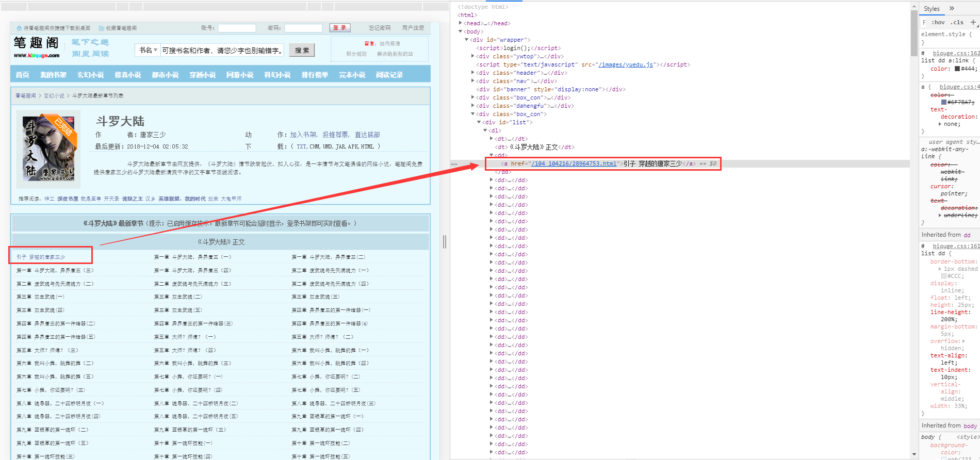
Task: Open chapter 第三章 双生武魂(一)
Action: (x=40, y=297)
